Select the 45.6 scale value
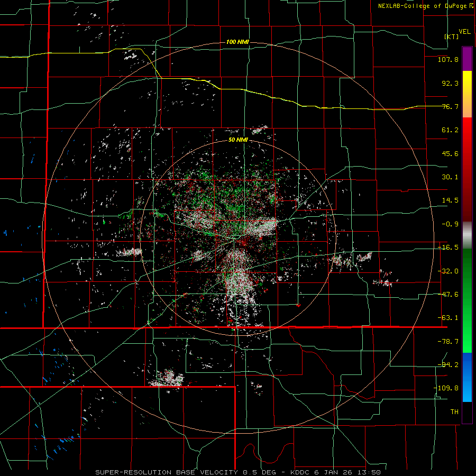This screenshot has height=476, width=476. (450, 153)
